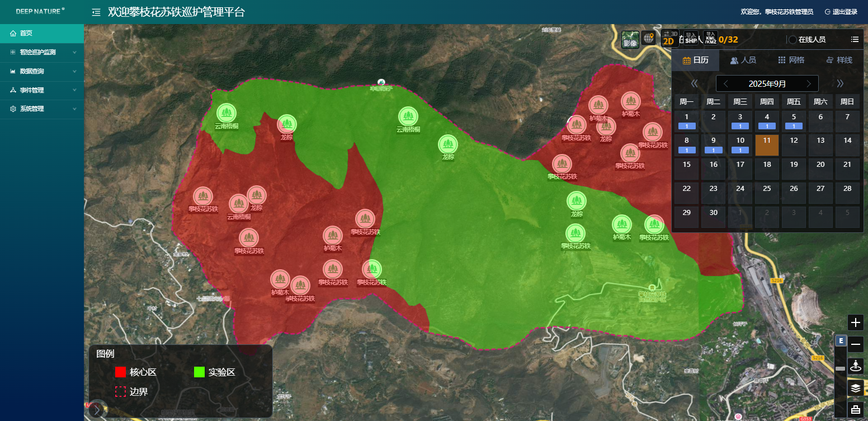Switch to the 网格 tab

point(791,60)
